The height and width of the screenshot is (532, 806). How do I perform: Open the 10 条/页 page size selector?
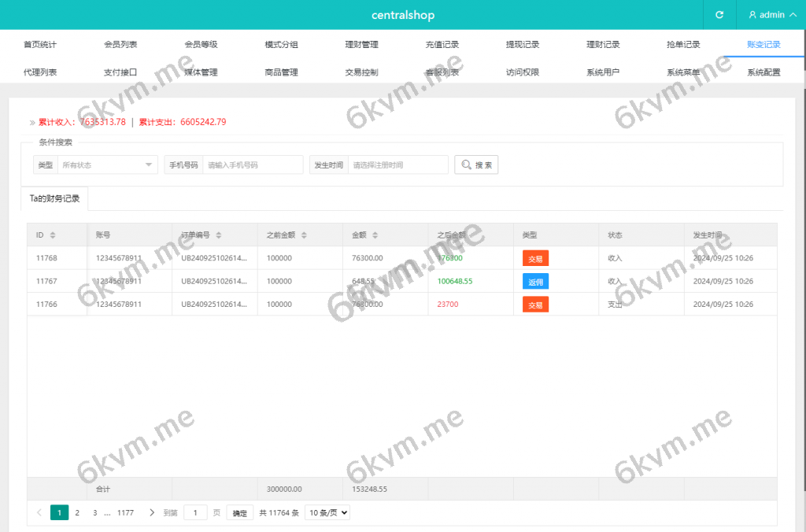pos(327,512)
